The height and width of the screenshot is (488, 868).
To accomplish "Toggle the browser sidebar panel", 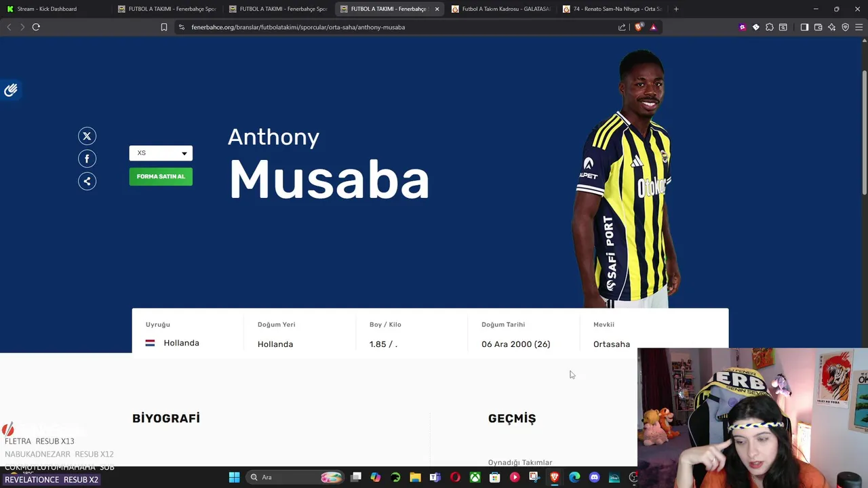I will coord(804,27).
